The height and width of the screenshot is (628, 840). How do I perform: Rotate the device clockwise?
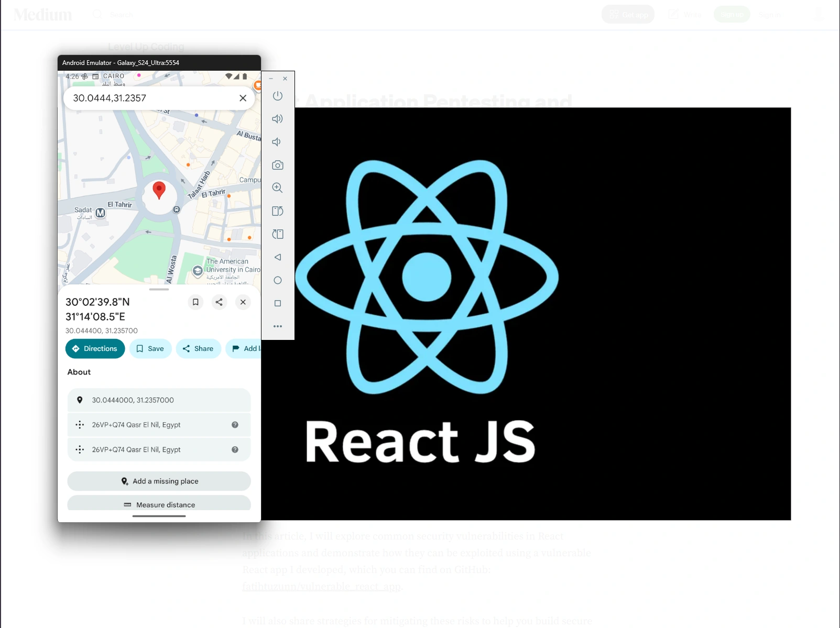click(x=277, y=234)
